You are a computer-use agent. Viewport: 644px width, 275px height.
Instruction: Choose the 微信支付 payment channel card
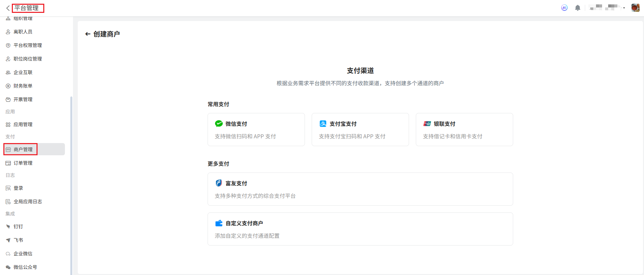pyautogui.click(x=256, y=130)
